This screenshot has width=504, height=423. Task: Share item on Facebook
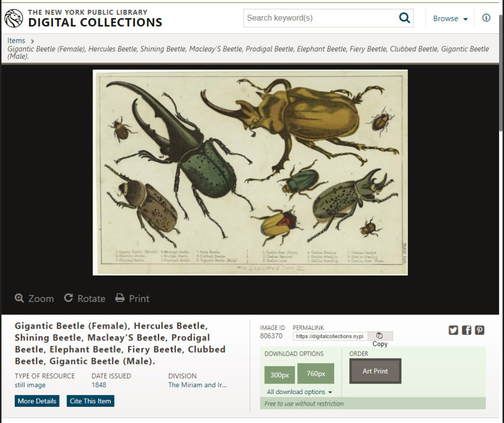[467, 330]
